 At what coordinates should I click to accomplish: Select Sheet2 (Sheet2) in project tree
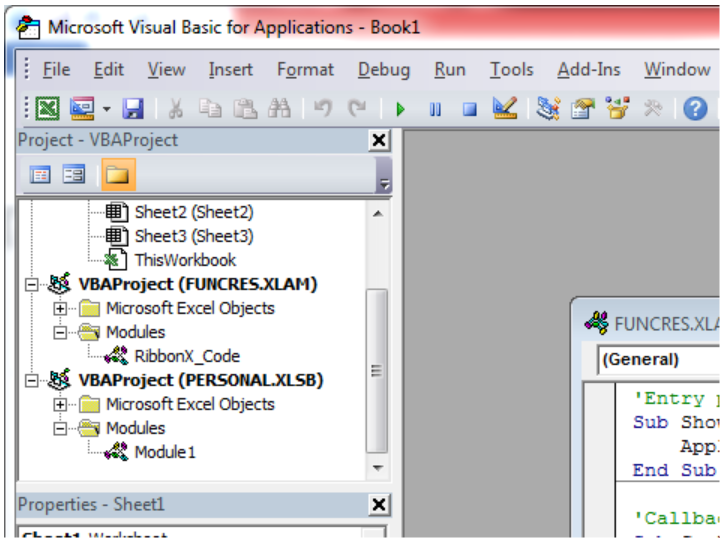tap(194, 212)
